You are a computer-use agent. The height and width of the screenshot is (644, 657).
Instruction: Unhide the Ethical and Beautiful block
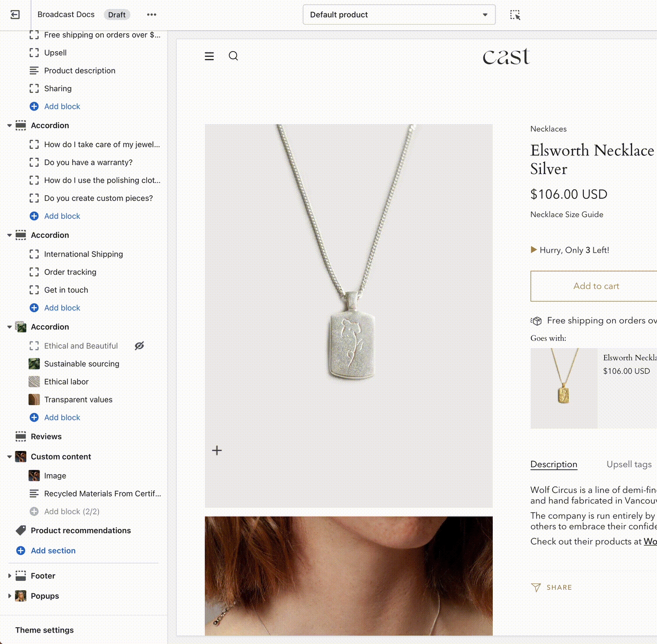[139, 346]
